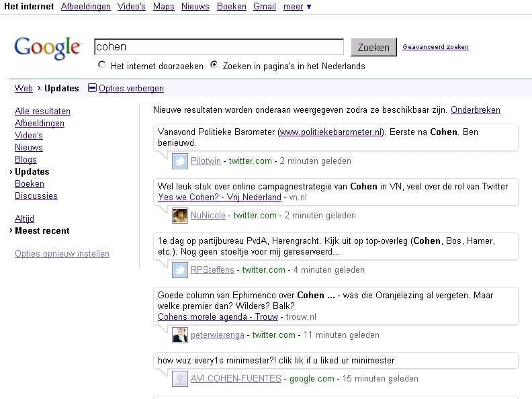Click the search field containing 'cohen'
The width and height of the screenshot is (532, 399).
point(219,47)
